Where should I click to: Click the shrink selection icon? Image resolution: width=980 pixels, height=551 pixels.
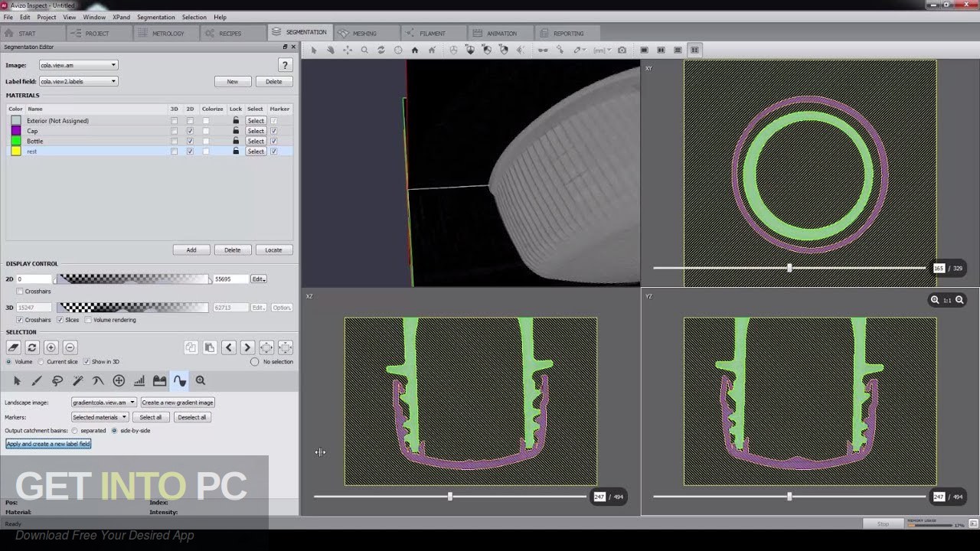tap(285, 347)
